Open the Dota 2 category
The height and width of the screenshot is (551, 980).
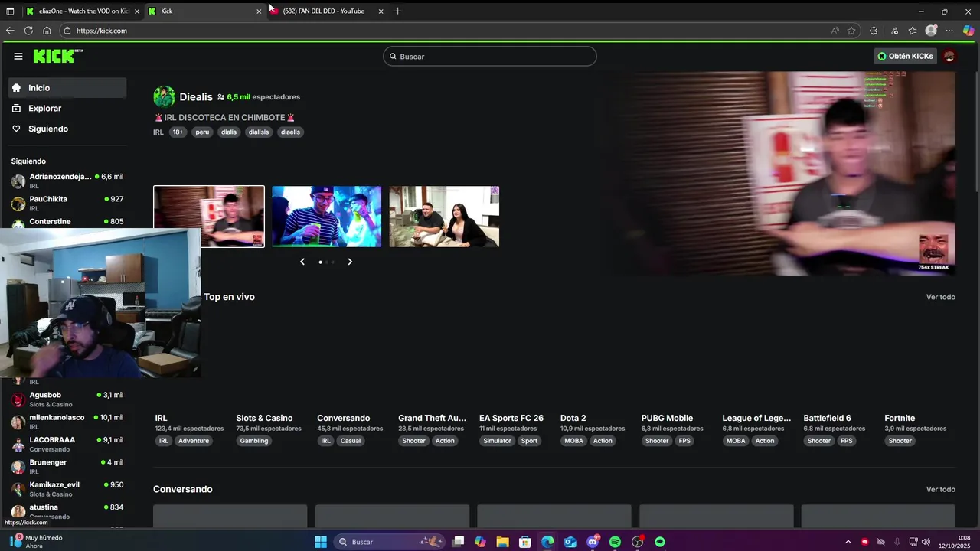tap(573, 418)
